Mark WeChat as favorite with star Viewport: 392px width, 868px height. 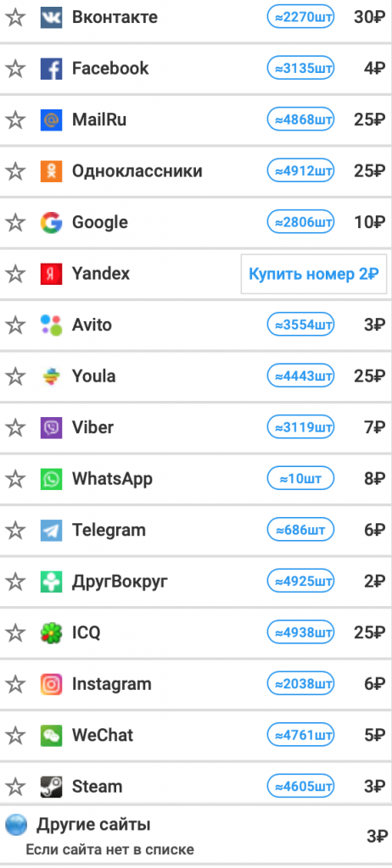click(x=15, y=736)
